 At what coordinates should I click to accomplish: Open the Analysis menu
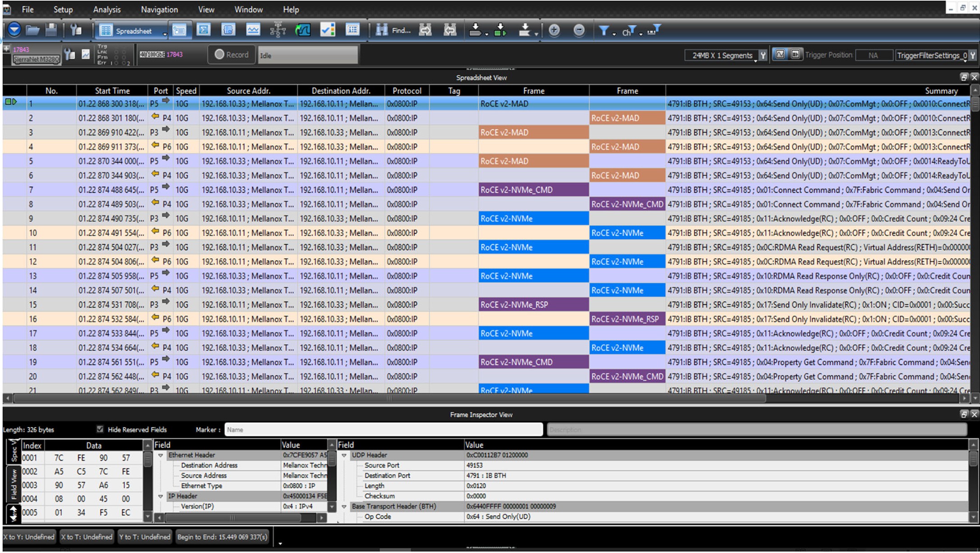pos(107,9)
